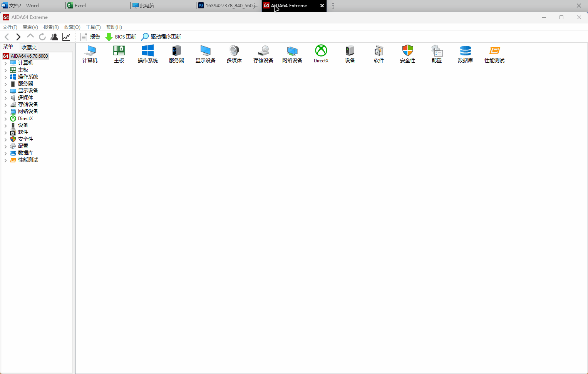Open the 存储设备 storage icon in main panel
This screenshot has width=588, height=374.
coord(263,54)
